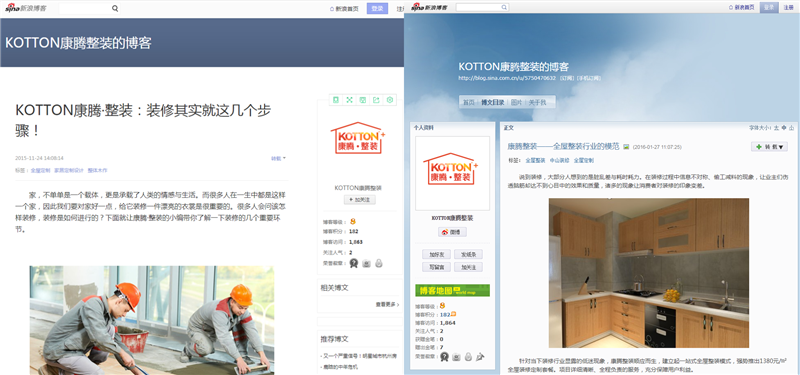The height and width of the screenshot is (375, 800).
Task: Click 发纸条 button in right profile panel
Action: [x=468, y=254]
